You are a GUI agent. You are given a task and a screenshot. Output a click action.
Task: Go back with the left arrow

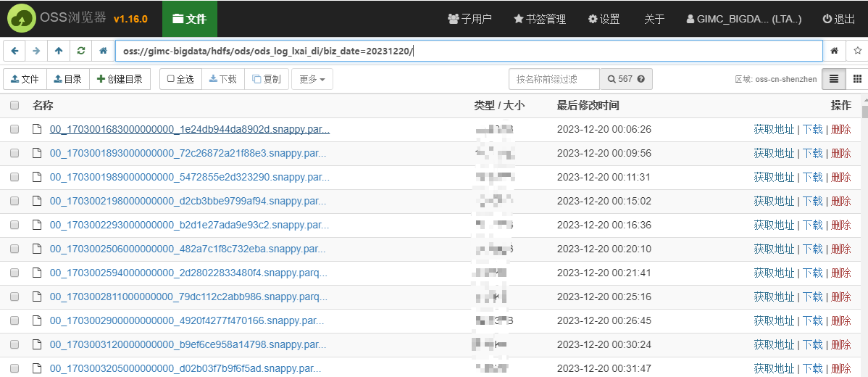[14, 51]
